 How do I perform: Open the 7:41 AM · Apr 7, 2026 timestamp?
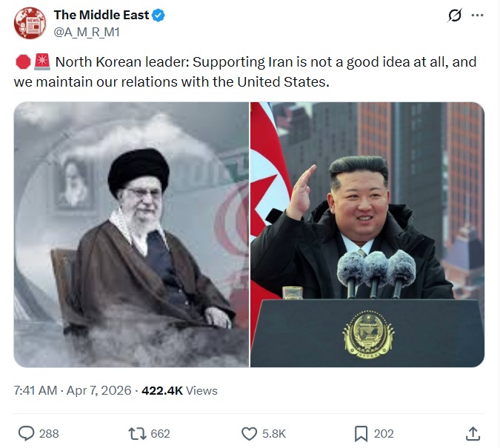tap(73, 390)
